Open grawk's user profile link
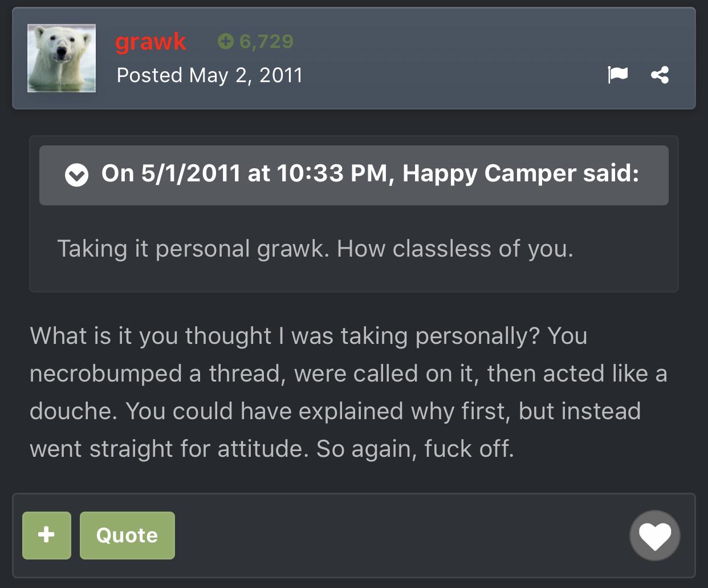This screenshot has width=708, height=588. (x=150, y=42)
